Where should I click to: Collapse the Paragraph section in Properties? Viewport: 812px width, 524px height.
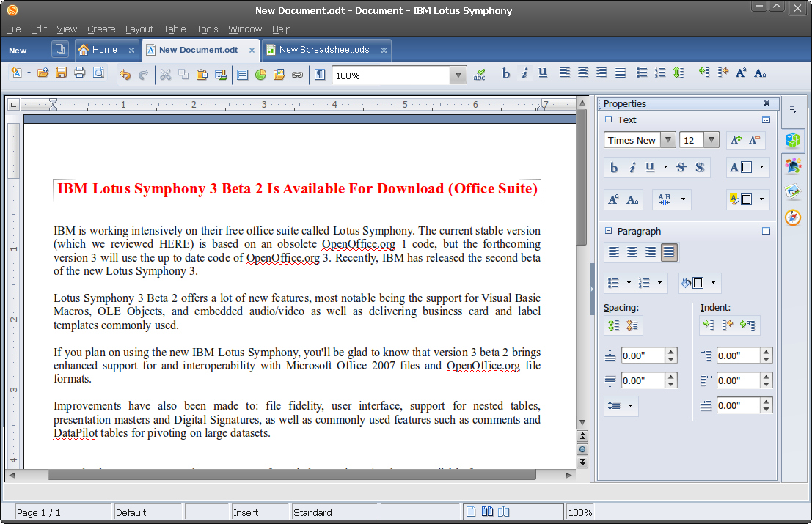coord(609,231)
